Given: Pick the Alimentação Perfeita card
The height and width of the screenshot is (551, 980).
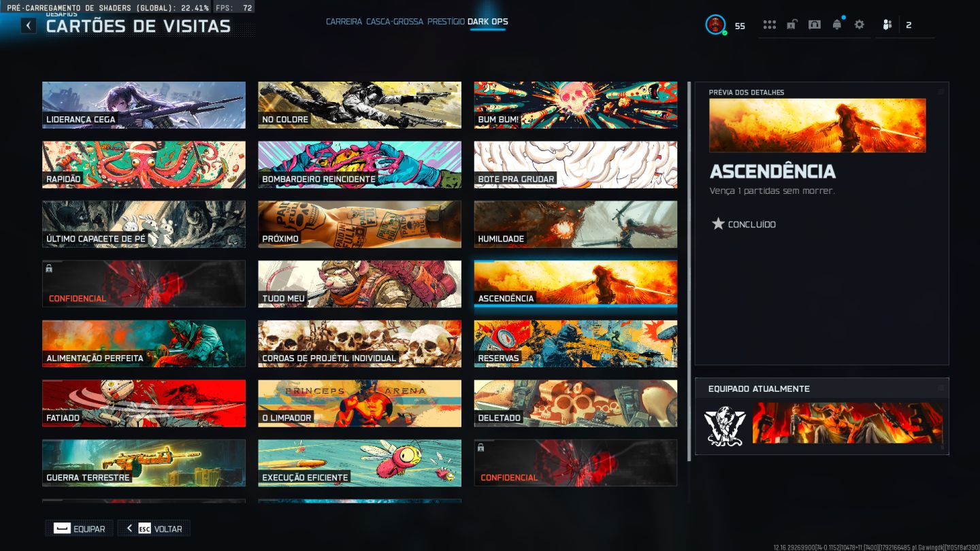Looking at the screenshot, I should click(x=144, y=344).
